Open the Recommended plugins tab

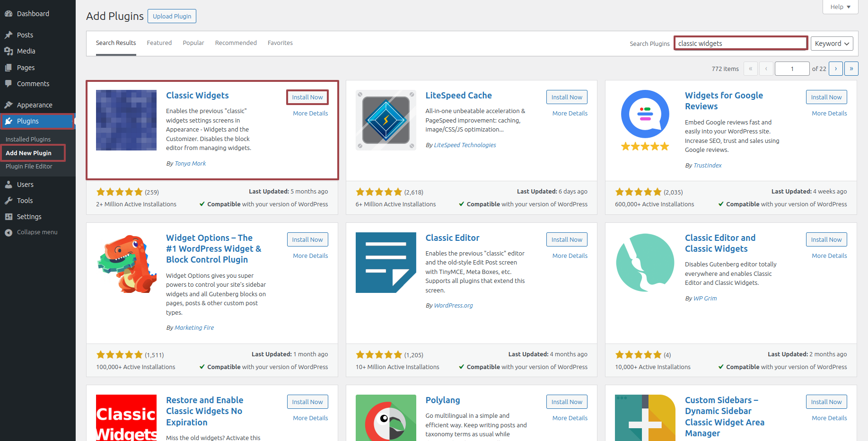(x=236, y=43)
